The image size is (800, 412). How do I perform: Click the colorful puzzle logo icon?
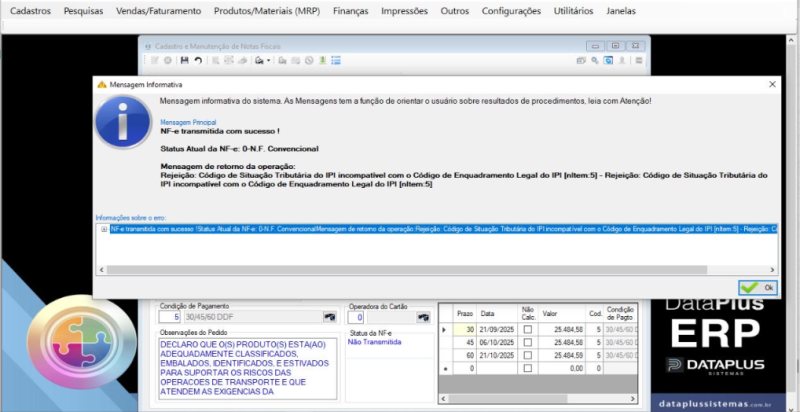(x=82, y=341)
